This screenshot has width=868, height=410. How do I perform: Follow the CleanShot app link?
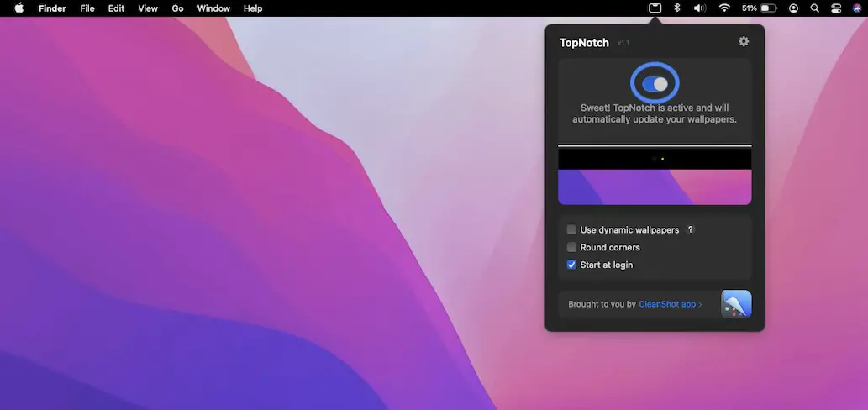click(670, 304)
